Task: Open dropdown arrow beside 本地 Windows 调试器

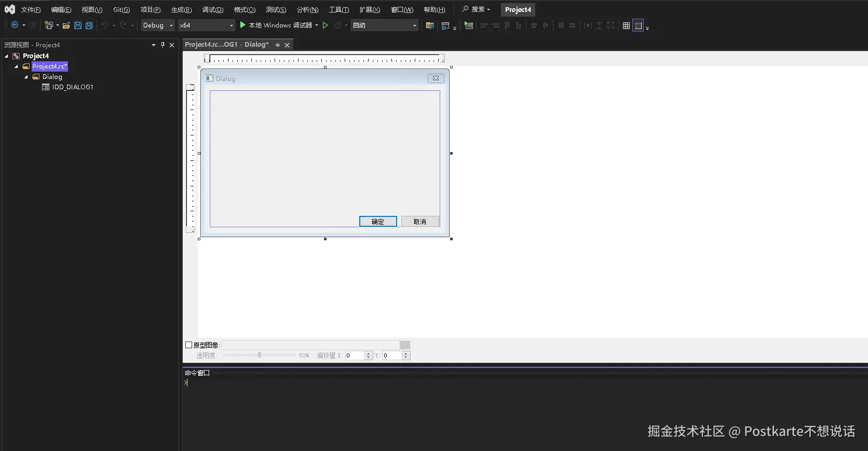Action: (317, 25)
